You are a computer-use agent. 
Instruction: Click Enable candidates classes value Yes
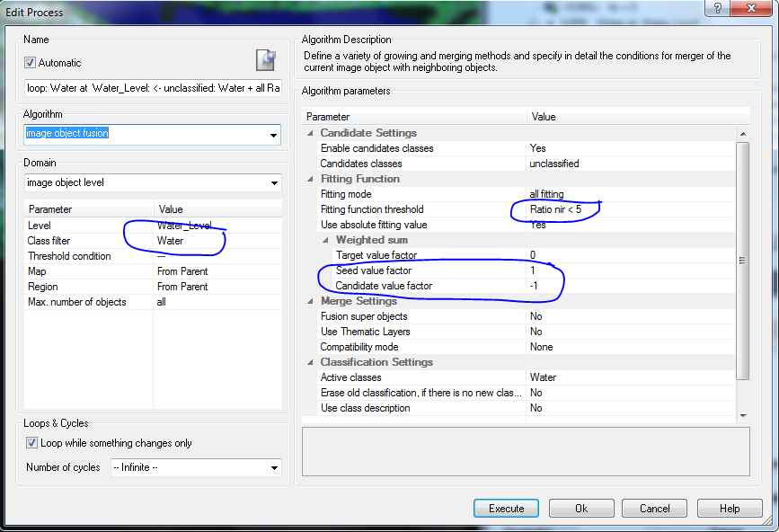tap(631, 148)
